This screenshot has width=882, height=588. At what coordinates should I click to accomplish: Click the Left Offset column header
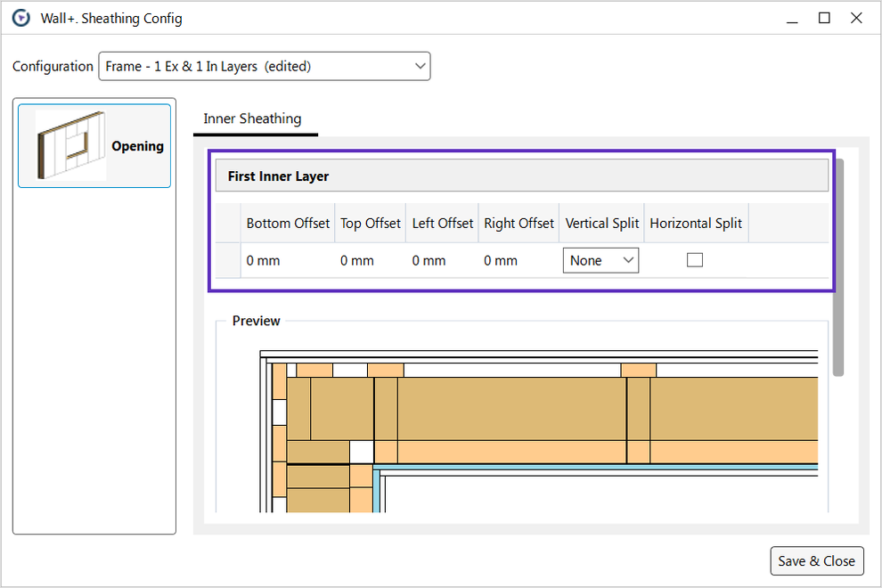[442, 224]
